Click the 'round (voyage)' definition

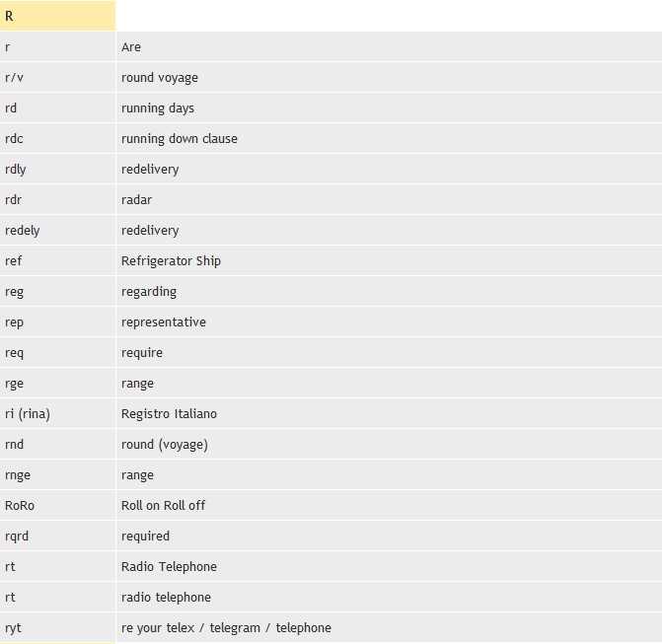point(164,445)
